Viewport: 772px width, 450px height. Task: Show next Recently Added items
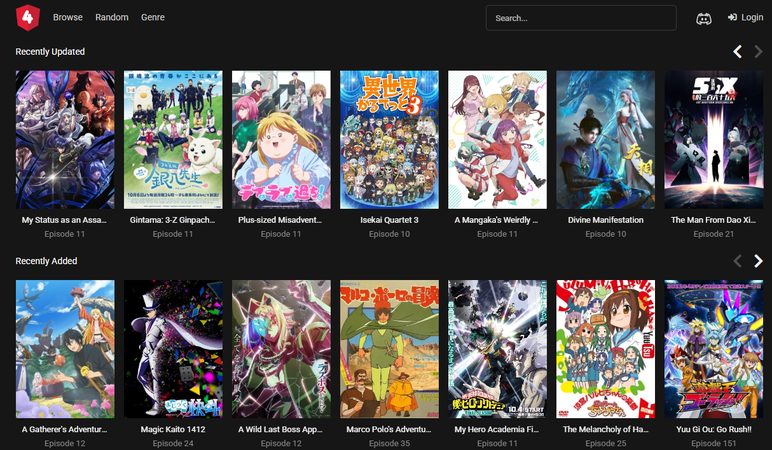758,261
